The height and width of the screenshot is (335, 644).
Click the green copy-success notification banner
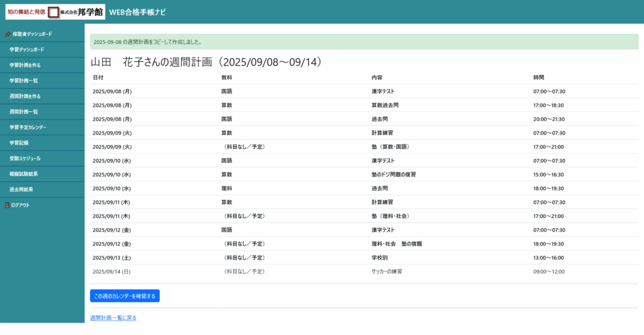tap(364, 42)
